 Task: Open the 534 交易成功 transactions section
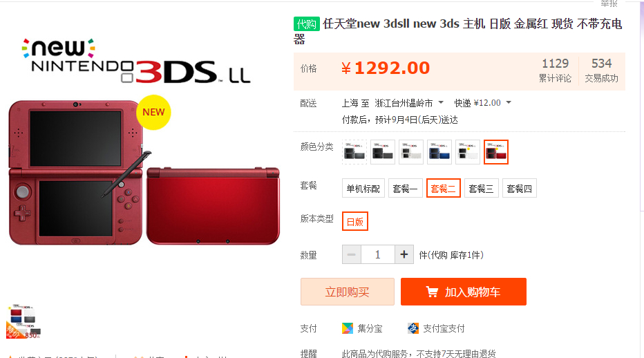click(601, 70)
